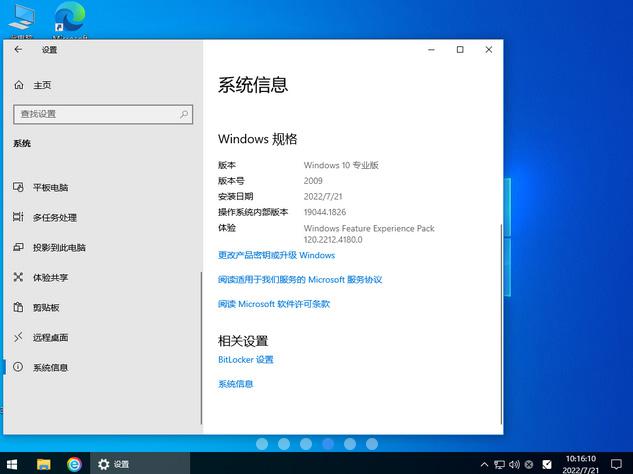Open 阅读 Microsoft 软件许可条款 link
The width and height of the screenshot is (633, 474).
point(274,304)
